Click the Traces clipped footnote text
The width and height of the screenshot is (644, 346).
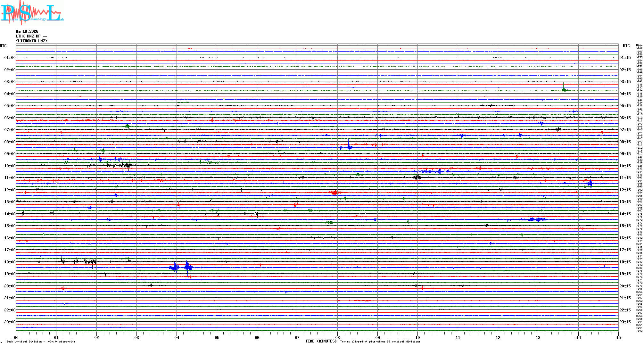coord(380,342)
